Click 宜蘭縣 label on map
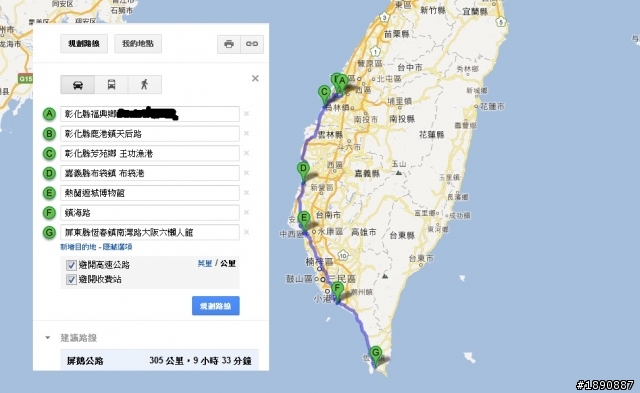 (x=476, y=11)
